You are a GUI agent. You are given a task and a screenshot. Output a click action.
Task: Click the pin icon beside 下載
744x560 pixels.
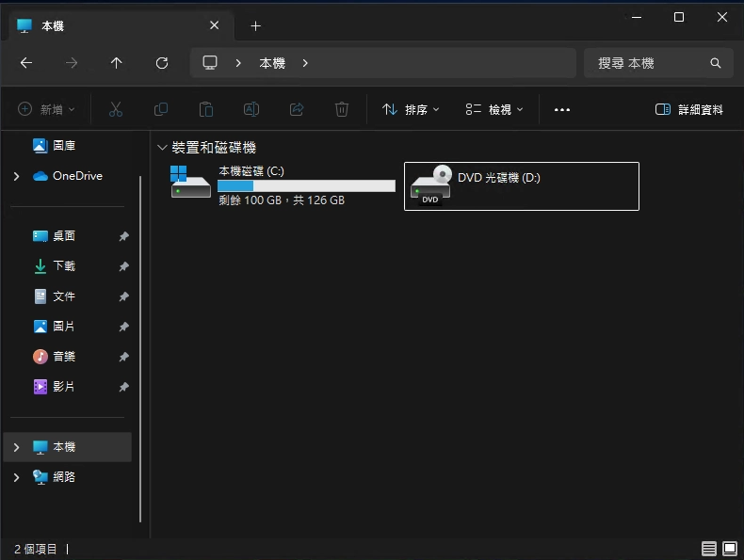coord(123,266)
